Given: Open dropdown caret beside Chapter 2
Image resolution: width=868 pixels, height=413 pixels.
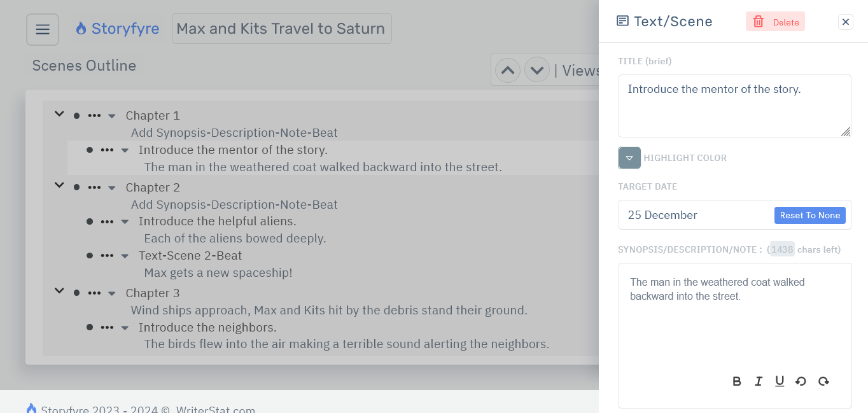Looking at the screenshot, I should 112,188.
